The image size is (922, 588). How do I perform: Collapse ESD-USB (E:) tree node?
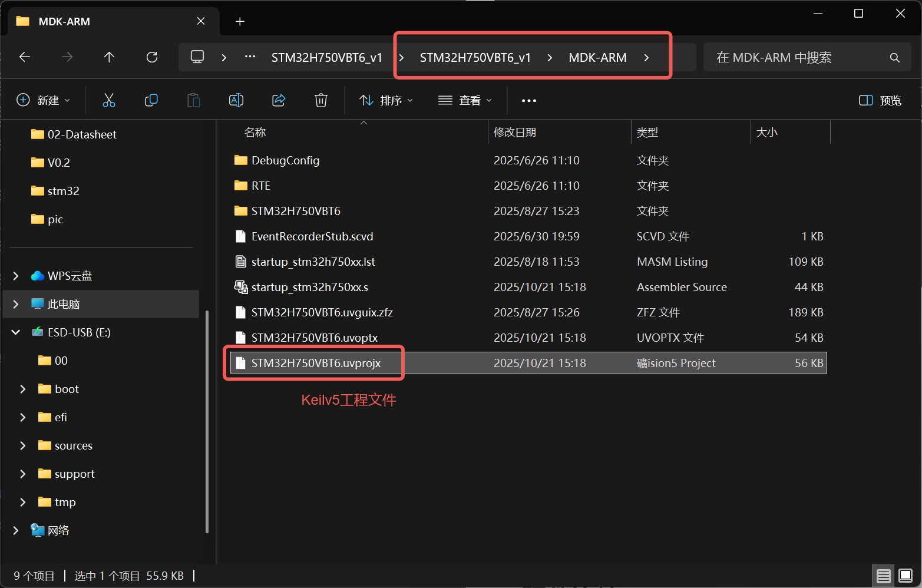(16, 332)
